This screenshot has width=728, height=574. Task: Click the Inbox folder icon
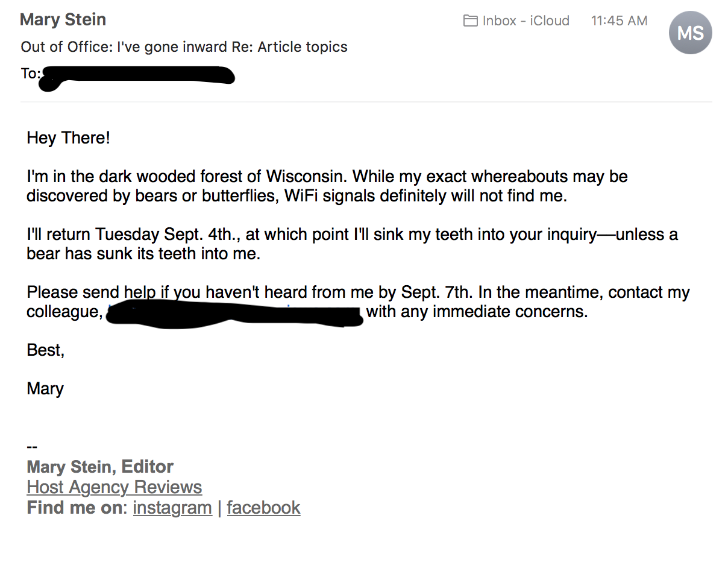(471, 20)
